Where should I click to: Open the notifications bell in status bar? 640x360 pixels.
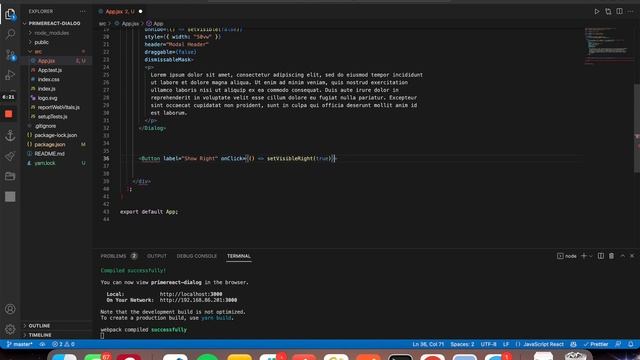click(x=631, y=344)
